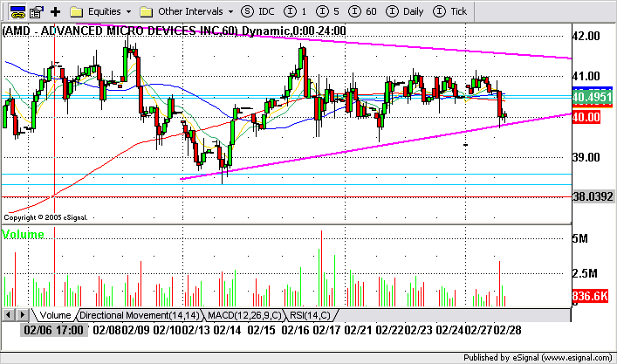Click the Other Intervals folder icon

pos(146,12)
